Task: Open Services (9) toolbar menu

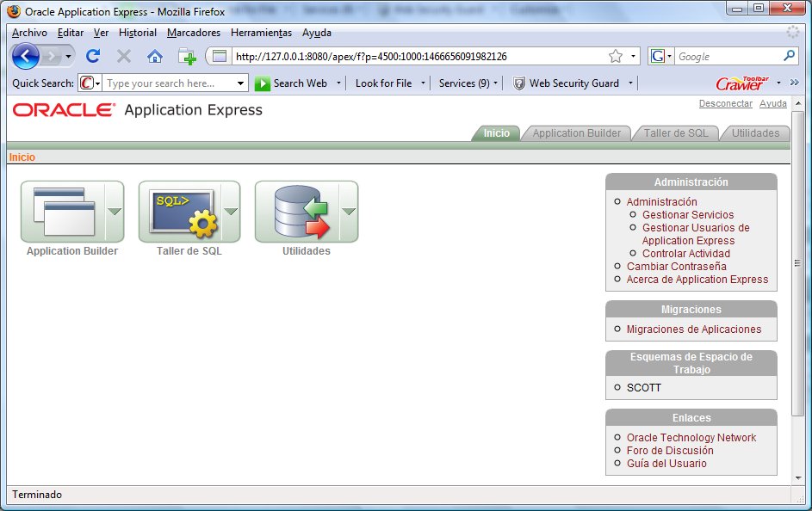Action: click(x=468, y=83)
